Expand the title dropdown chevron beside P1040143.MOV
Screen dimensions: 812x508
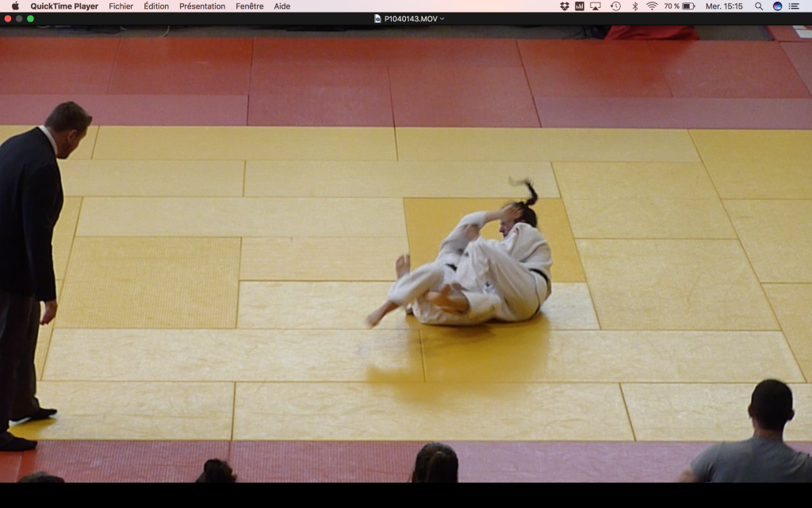coord(442,19)
